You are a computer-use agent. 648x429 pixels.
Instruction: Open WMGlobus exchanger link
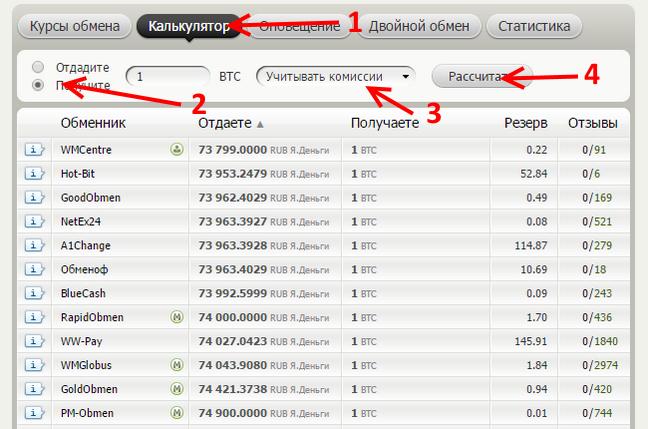(86, 365)
